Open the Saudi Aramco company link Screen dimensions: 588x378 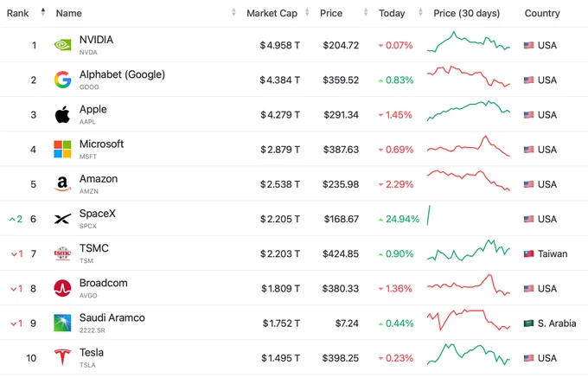coord(112,318)
